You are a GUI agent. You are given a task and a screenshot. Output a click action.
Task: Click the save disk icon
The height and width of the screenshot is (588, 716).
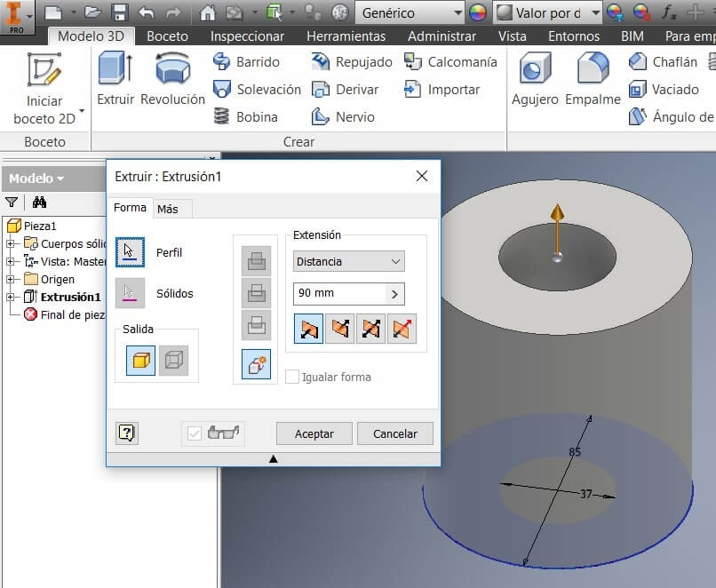[x=120, y=12]
